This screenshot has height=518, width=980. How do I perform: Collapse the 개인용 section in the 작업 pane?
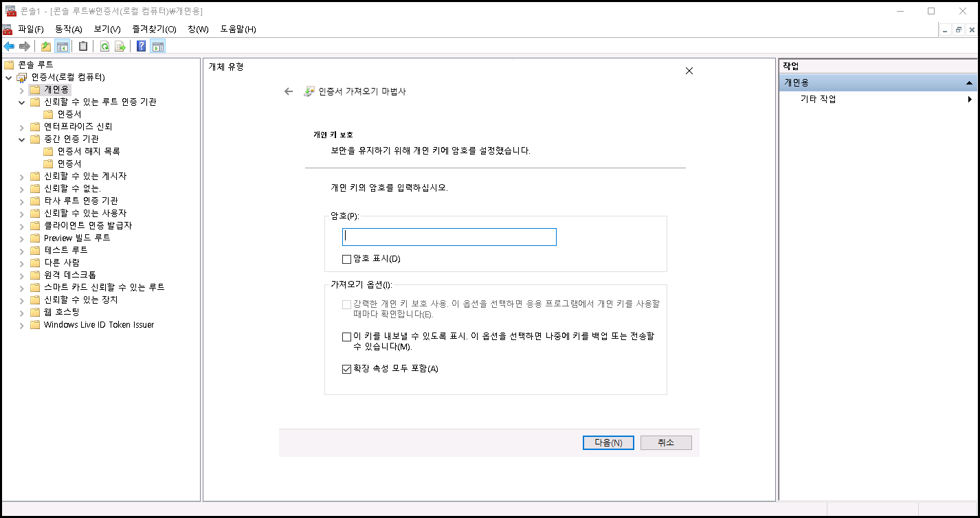click(969, 82)
